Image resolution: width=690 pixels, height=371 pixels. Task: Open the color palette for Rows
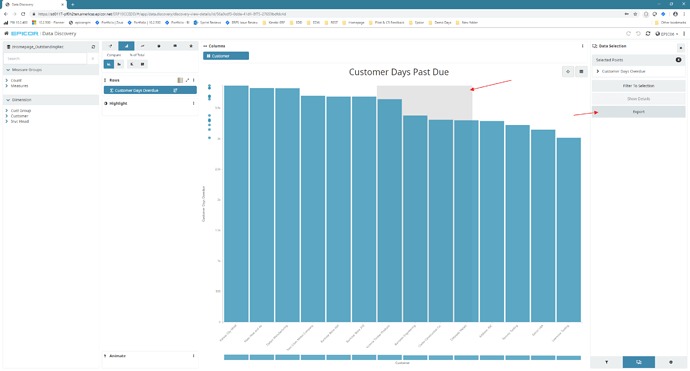click(x=180, y=80)
